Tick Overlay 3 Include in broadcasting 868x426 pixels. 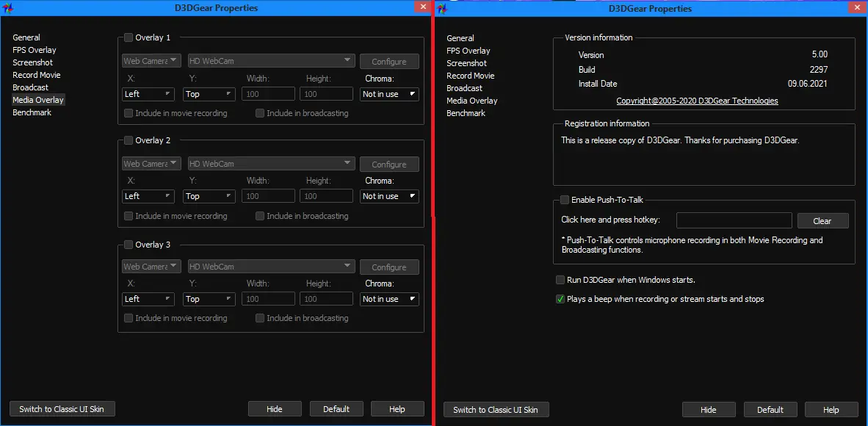tap(260, 318)
